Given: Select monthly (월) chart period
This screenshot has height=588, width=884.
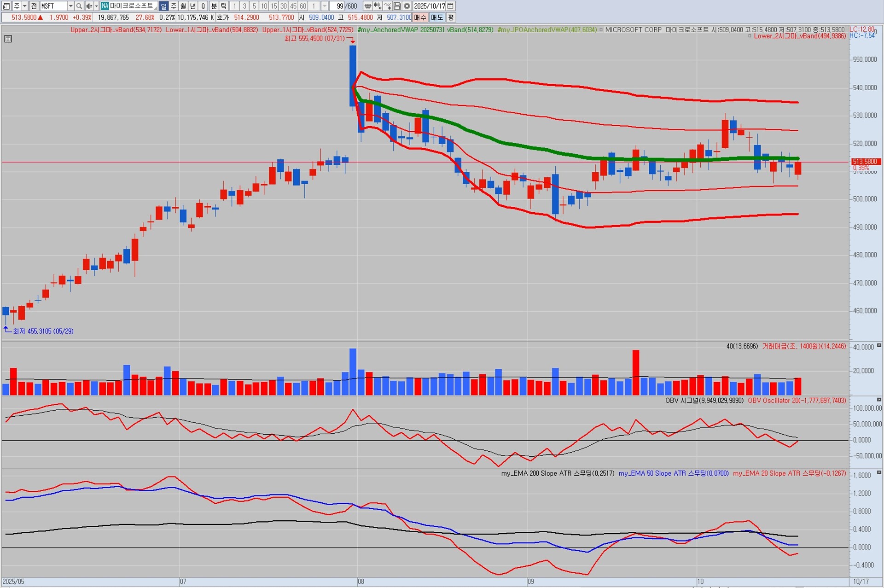Looking at the screenshot, I should pyautogui.click(x=183, y=6).
